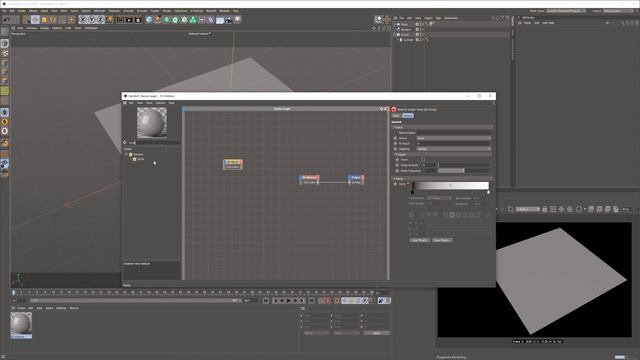Toggle keyframe dot next to Ramp parameter
The image size is (640, 360).
pyautogui.click(x=395, y=184)
